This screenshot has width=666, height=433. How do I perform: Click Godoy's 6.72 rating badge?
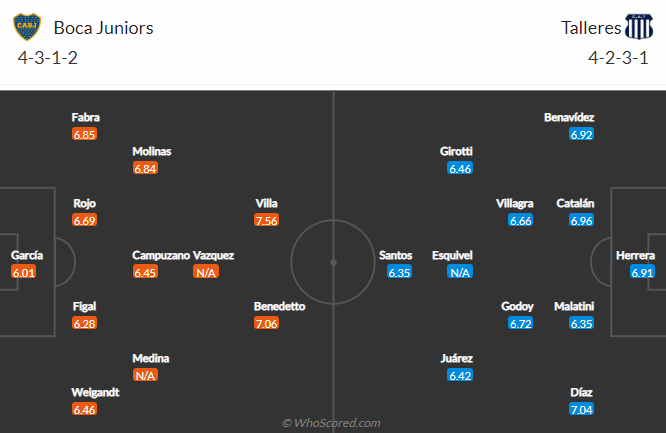pos(521,323)
